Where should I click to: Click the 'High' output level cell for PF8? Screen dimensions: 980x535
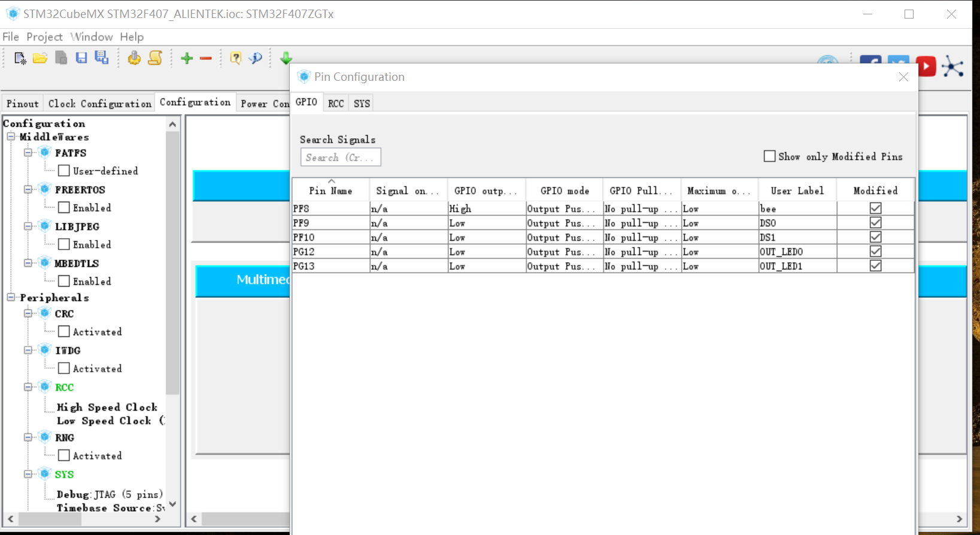[x=487, y=208]
